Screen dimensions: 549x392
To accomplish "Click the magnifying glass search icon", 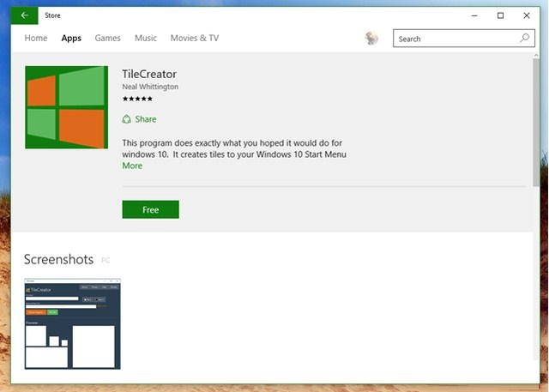I will click(x=524, y=38).
